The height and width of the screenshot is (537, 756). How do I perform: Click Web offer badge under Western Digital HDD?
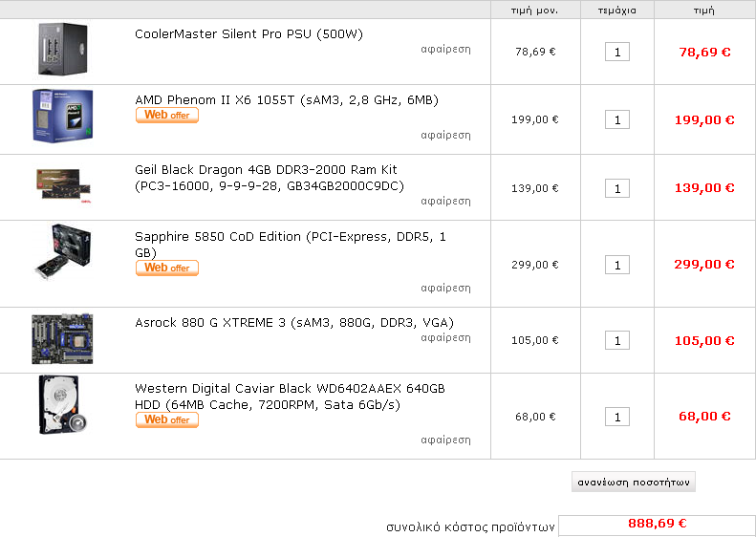point(167,420)
